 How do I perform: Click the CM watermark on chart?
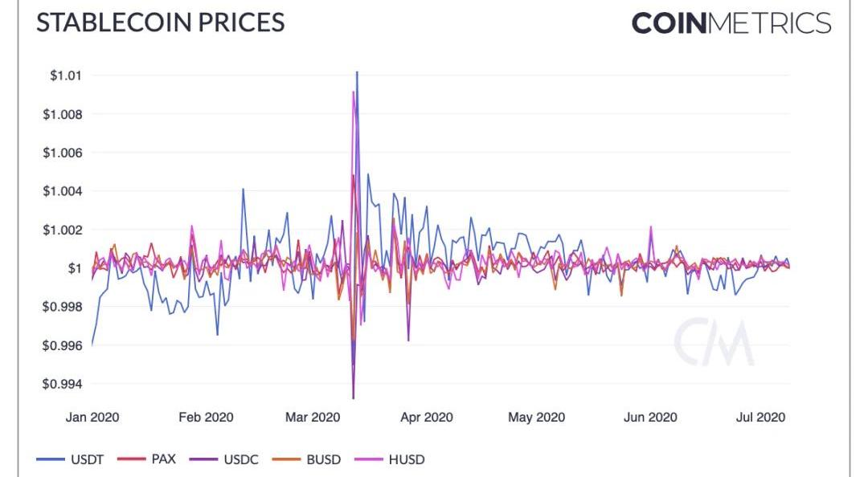[x=714, y=343]
